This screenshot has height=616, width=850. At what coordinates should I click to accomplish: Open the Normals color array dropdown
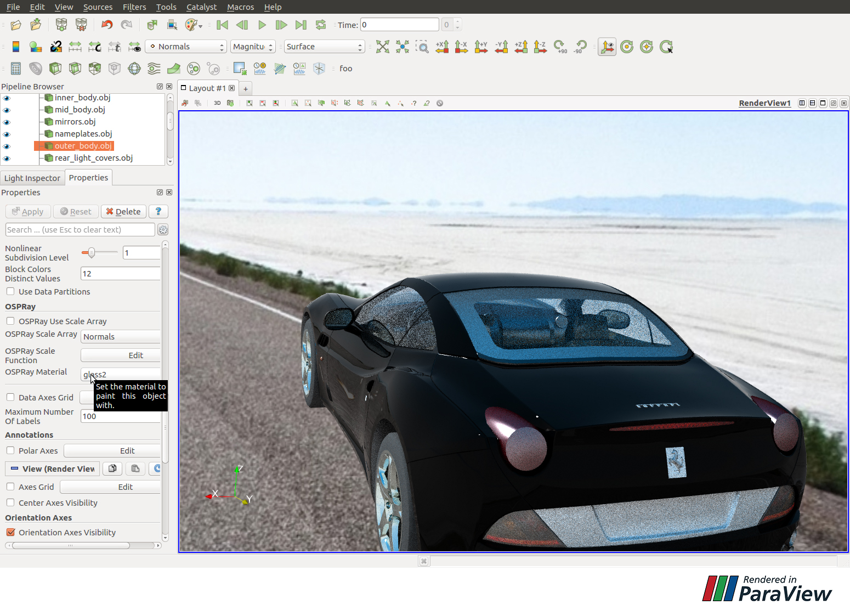186,47
